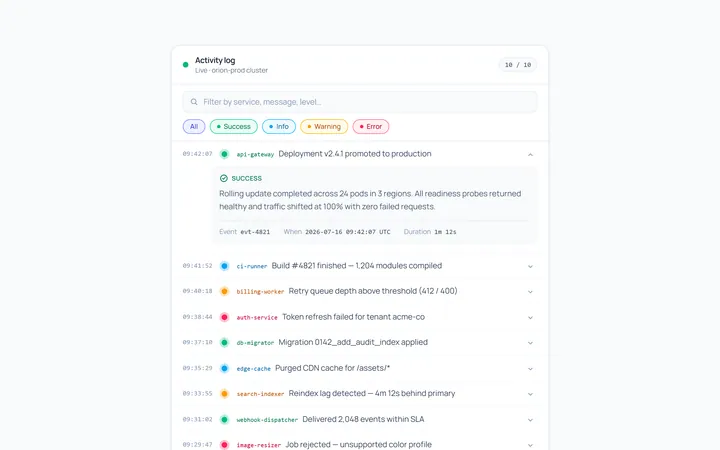Image resolution: width=720 pixels, height=450 pixels.
Task: Click the api-gateway service label
Action: 255,154
